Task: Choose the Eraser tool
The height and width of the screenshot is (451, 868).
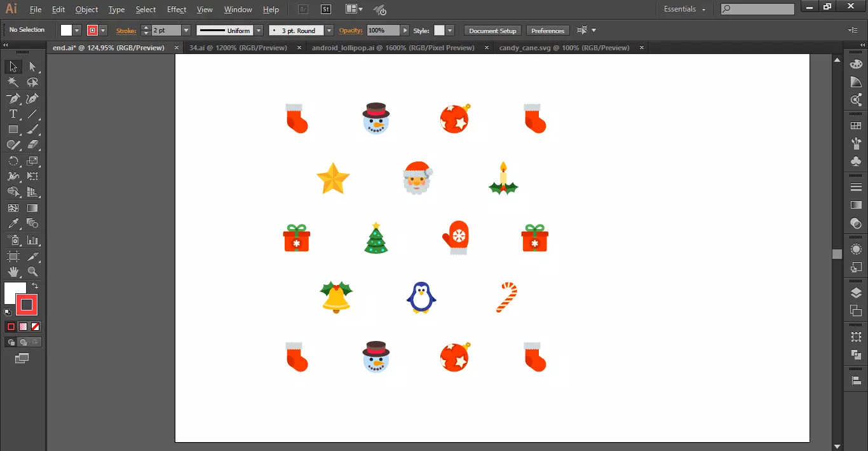Action: pos(33,146)
